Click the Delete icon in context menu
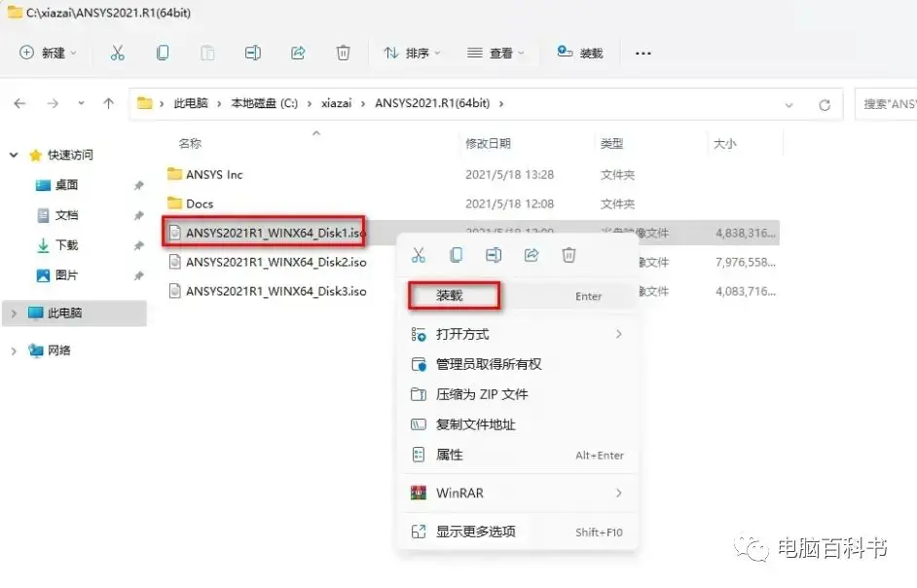The width and height of the screenshot is (917, 588). [x=569, y=255]
